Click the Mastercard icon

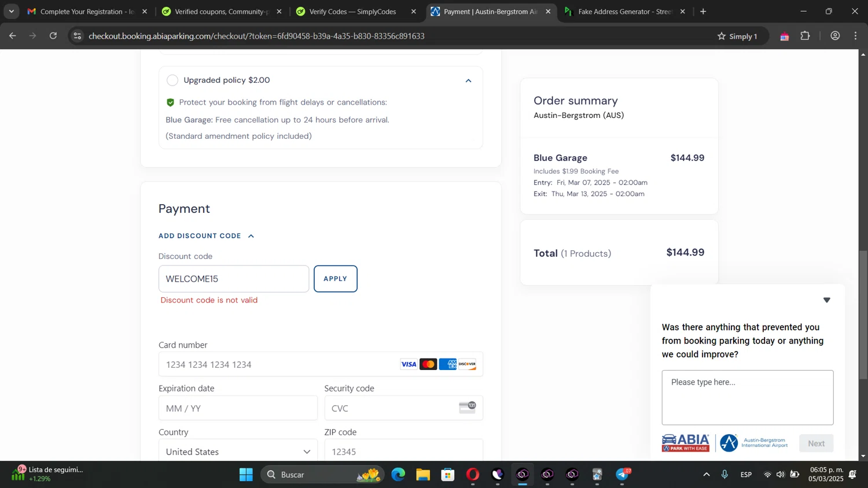(x=428, y=364)
